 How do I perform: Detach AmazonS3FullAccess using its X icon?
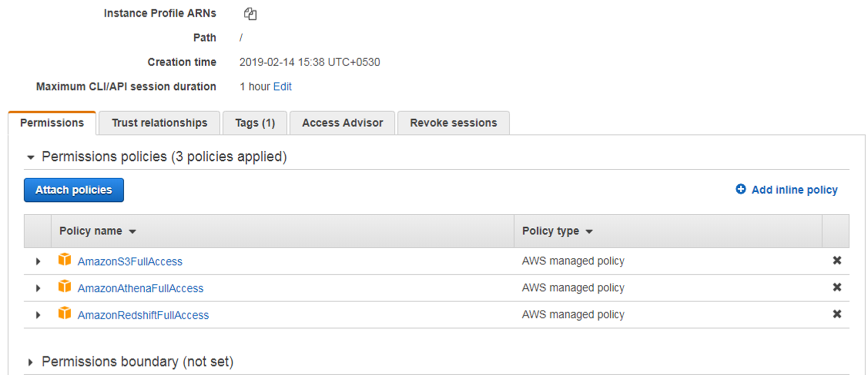836,260
